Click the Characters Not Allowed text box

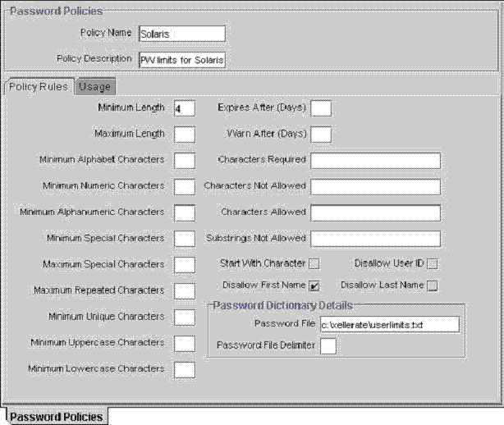375,187
